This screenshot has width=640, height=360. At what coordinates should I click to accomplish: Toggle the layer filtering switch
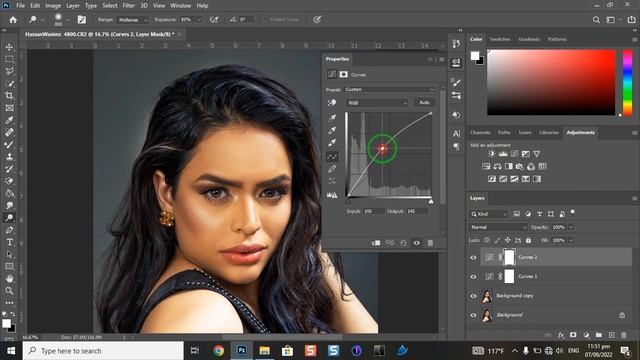pyautogui.click(x=573, y=212)
